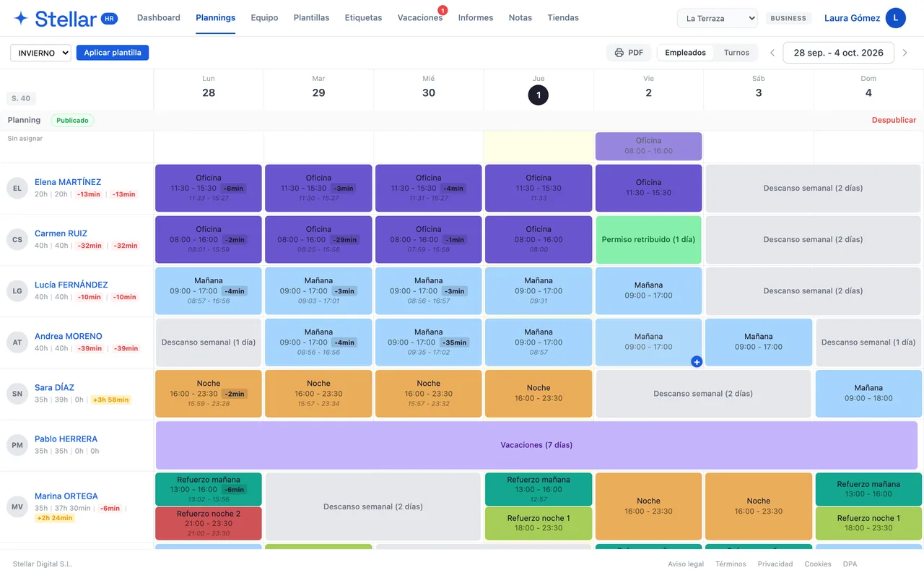Open Sara DÍAZ employee link
The width and height of the screenshot is (924, 578).
coord(54,387)
